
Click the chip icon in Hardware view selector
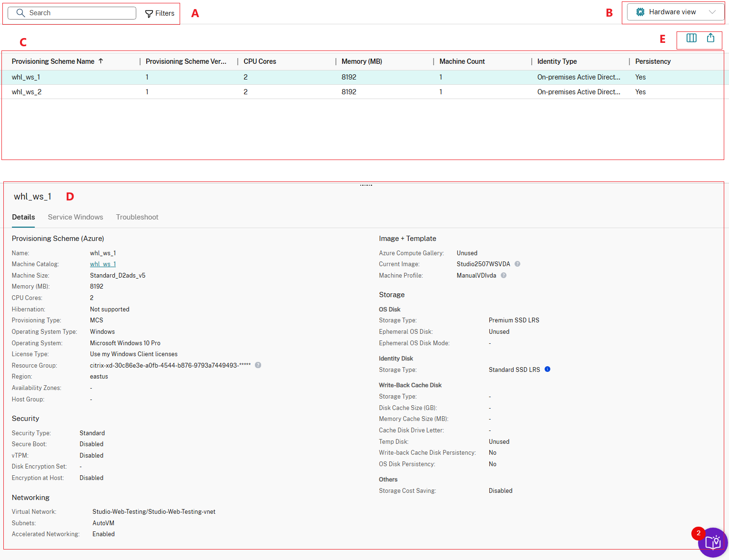(640, 12)
